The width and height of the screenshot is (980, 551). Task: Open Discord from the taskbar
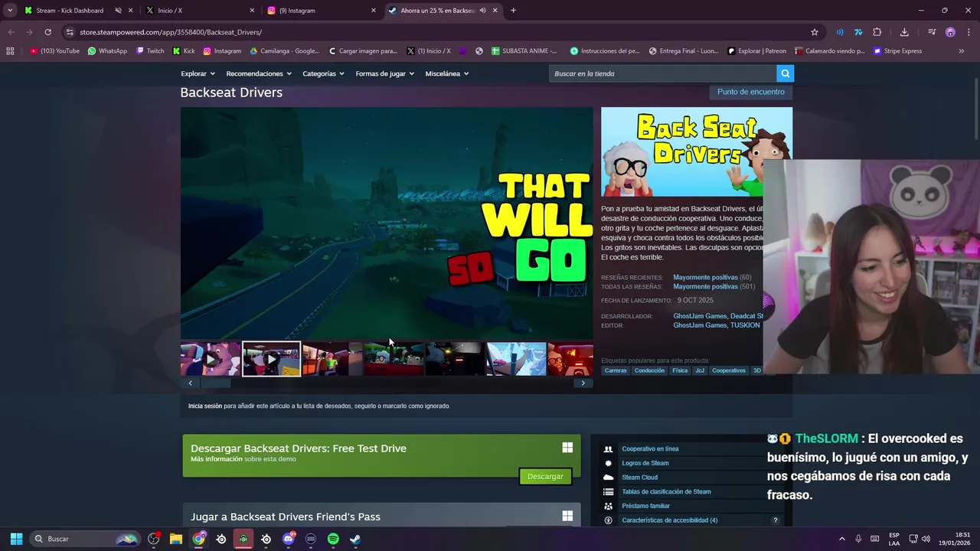pos(289,539)
